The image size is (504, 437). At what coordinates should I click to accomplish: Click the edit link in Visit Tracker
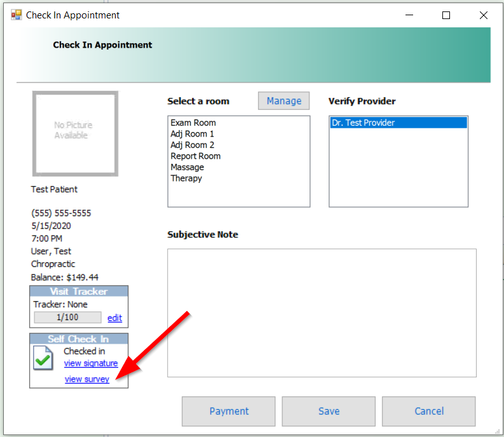pyautogui.click(x=115, y=318)
